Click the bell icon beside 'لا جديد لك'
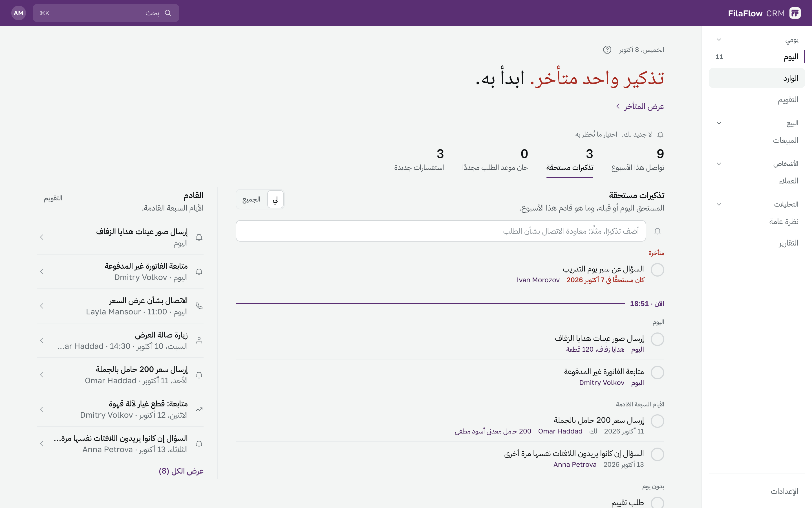Image resolution: width=812 pixels, height=508 pixels. click(x=660, y=135)
